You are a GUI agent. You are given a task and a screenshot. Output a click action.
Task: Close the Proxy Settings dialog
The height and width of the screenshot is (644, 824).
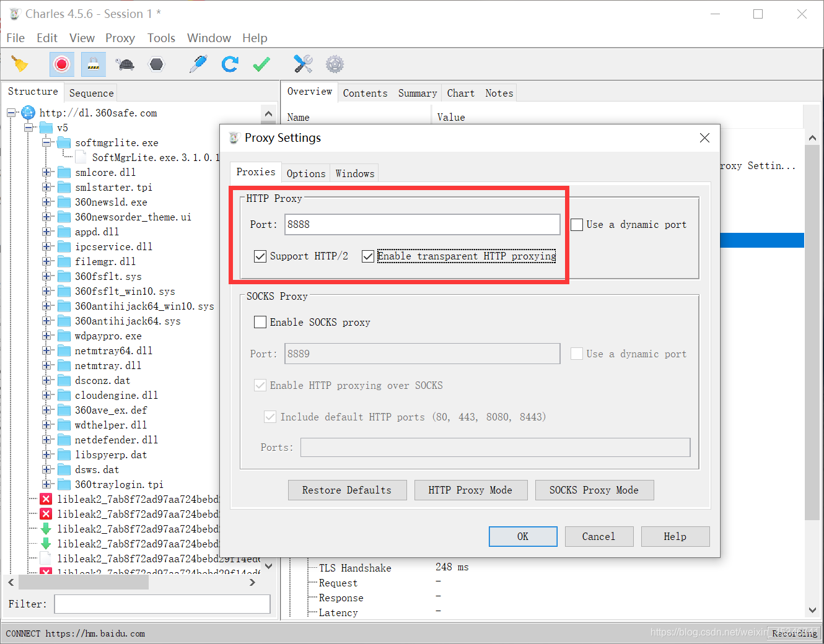(704, 137)
